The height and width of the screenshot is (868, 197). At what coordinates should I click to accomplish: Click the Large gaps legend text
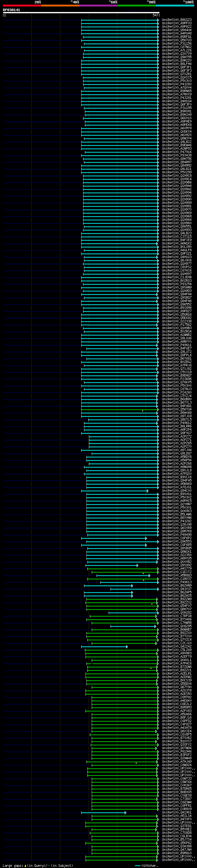[38, 865]
